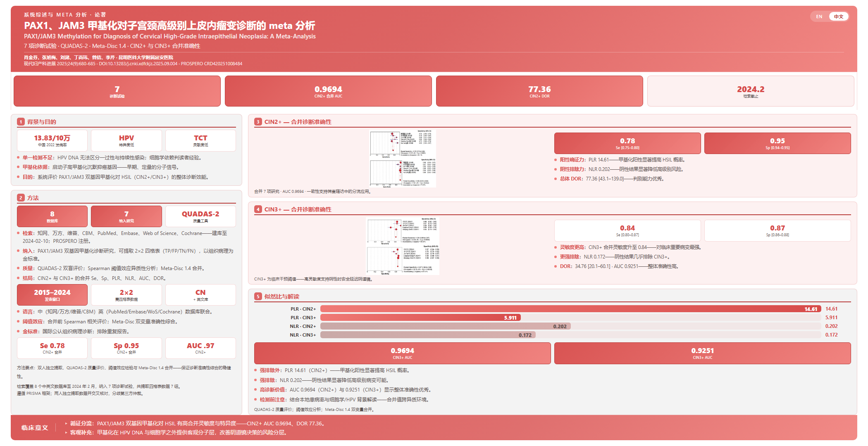Viewport: 868px width, 446px height.
Task: Click the section 5 badge 似然比与解读
Action: [x=258, y=297]
